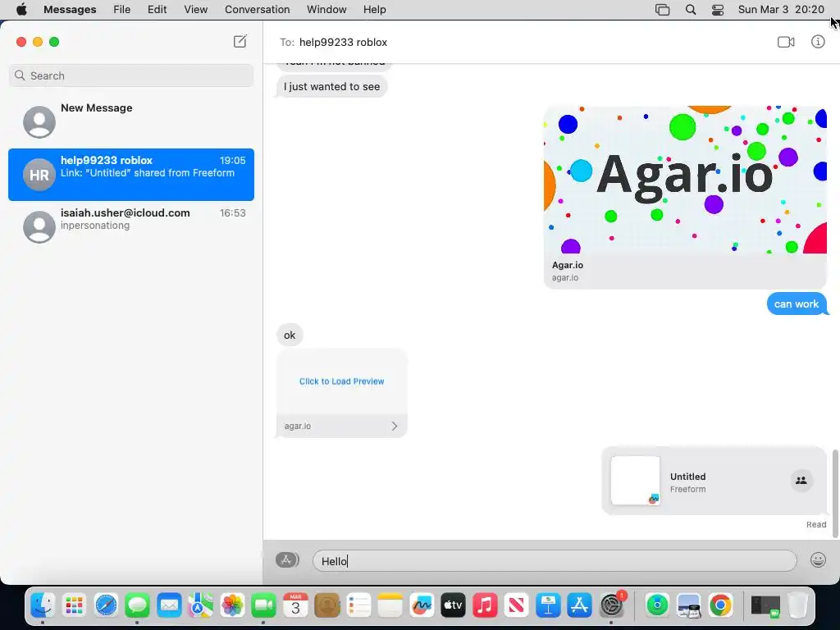Click 'Click to Load Preview' link
The height and width of the screenshot is (630, 840).
pos(342,381)
